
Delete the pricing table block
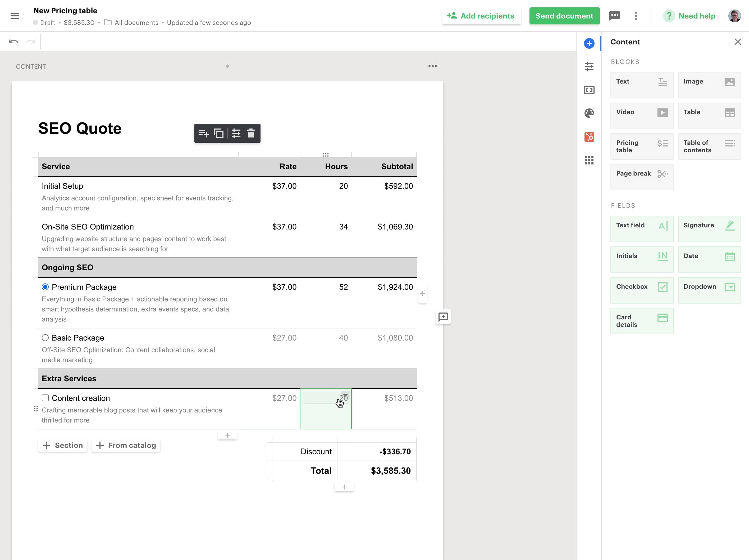(251, 133)
